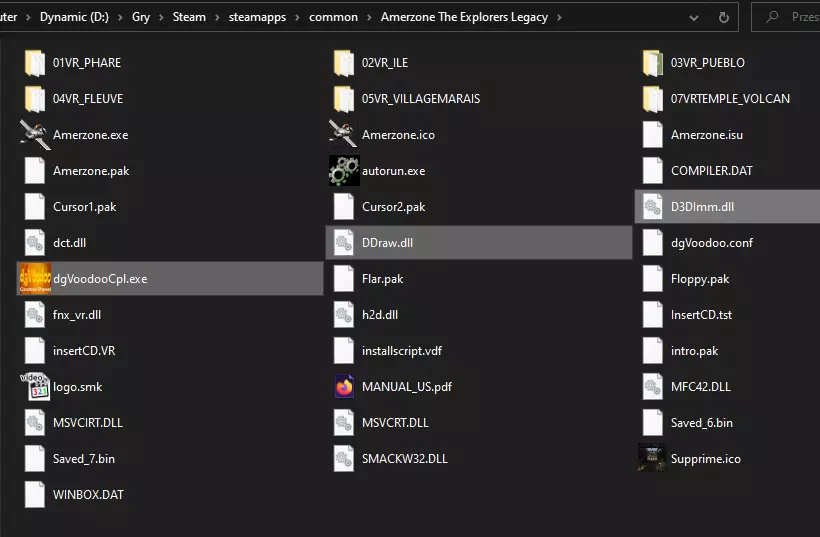Click the search magnifier icon

pyautogui.click(x=772, y=17)
